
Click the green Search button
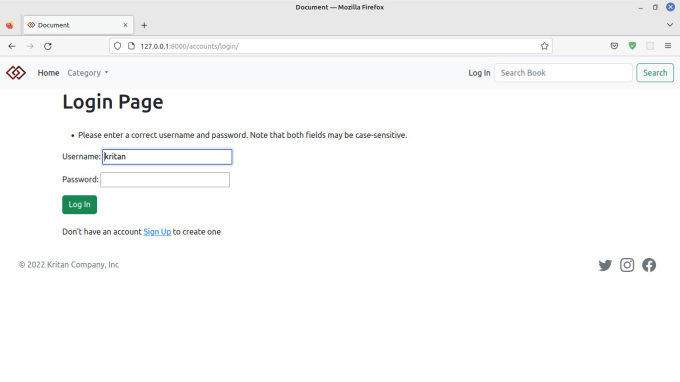pyautogui.click(x=655, y=73)
